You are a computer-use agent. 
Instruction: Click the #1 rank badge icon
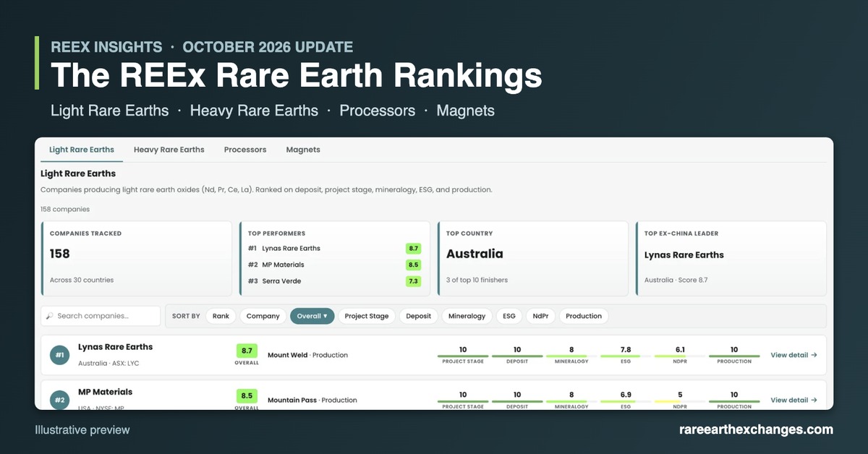(59, 355)
